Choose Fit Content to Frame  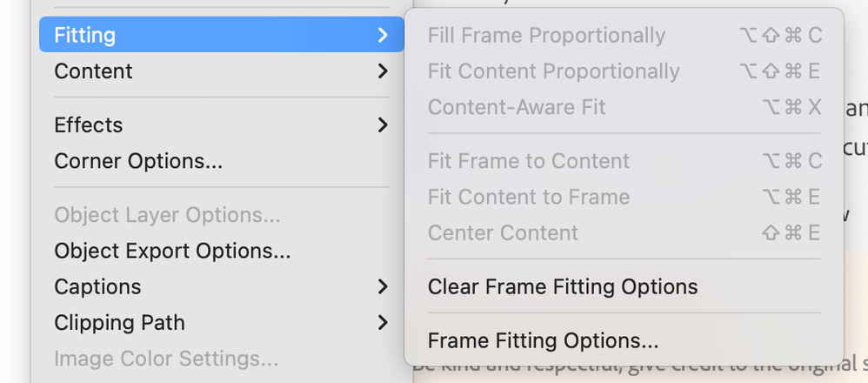coord(528,198)
